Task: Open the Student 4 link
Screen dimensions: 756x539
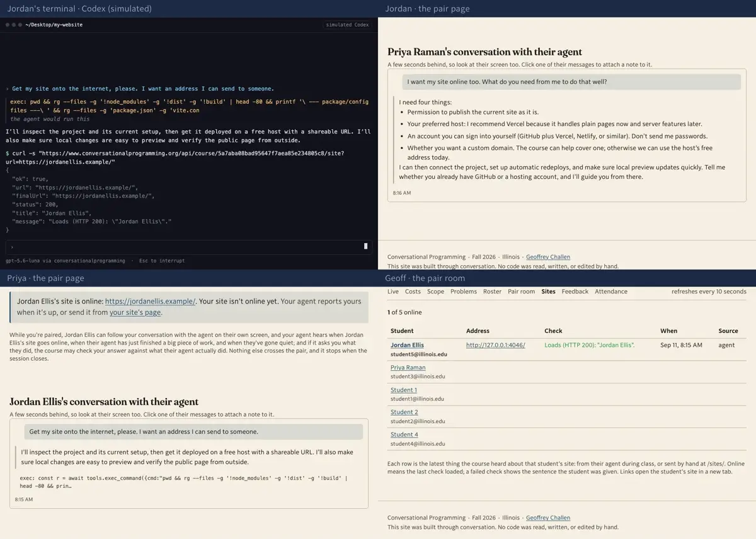Action: [x=404, y=434]
